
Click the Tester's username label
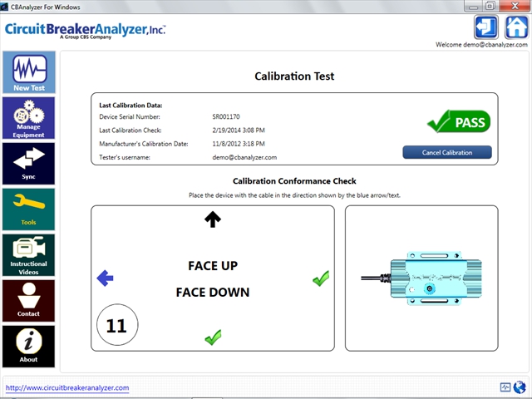125,157
